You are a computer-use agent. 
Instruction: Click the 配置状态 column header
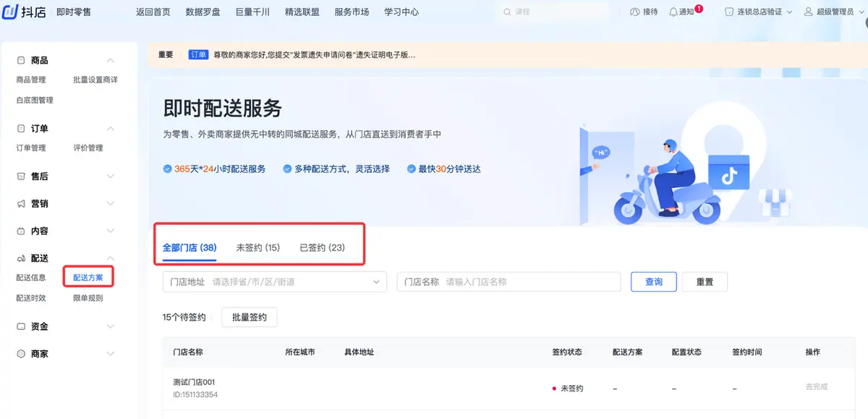686,352
